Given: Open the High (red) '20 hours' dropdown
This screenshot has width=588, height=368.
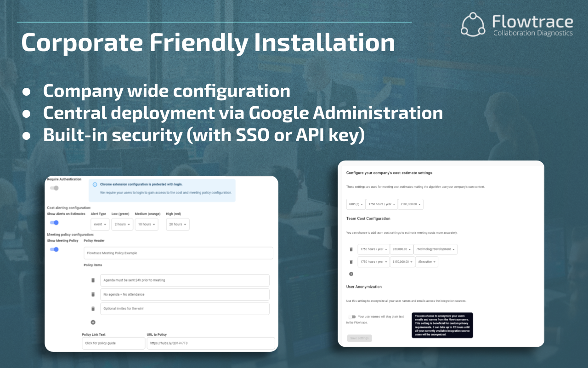Looking at the screenshot, I should pos(178,224).
